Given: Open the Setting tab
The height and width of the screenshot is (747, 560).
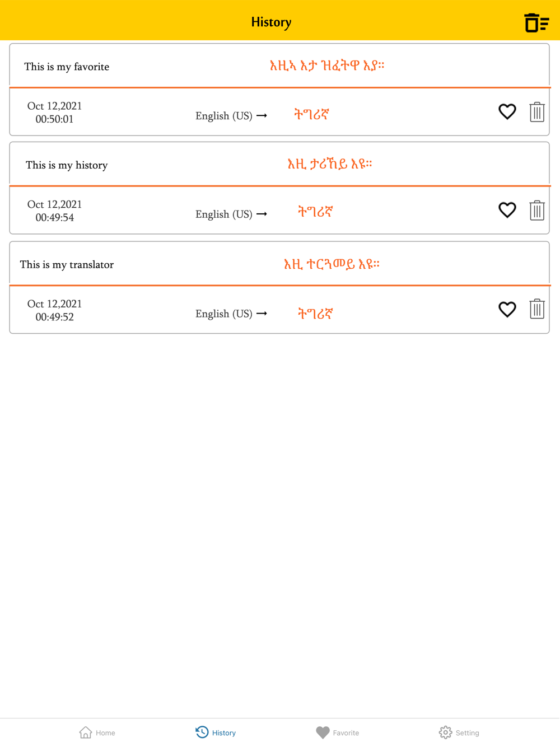Looking at the screenshot, I should click(x=459, y=732).
